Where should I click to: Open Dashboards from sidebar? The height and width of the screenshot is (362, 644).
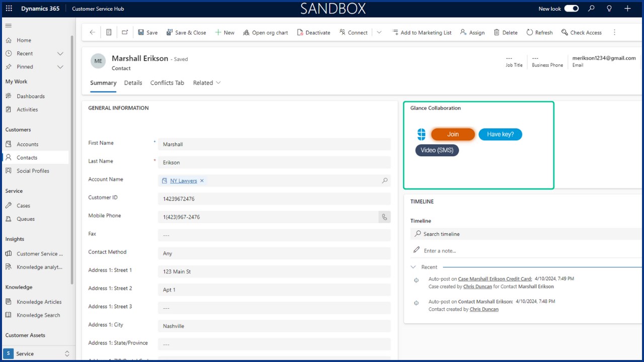click(x=31, y=96)
